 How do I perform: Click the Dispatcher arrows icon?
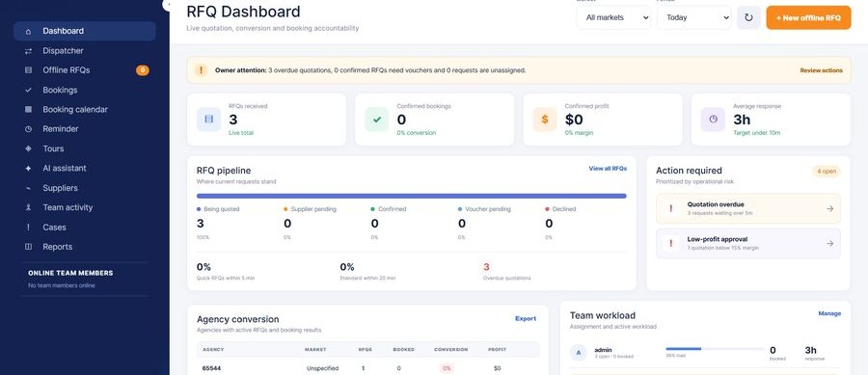click(x=28, y=51)
